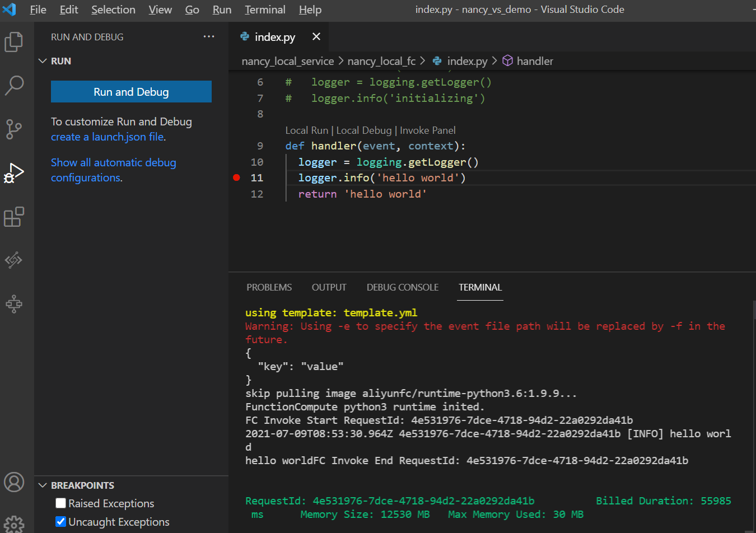Screen dimensions: 756x533
Task: Open the Source Control view
Action: (14, 129)
